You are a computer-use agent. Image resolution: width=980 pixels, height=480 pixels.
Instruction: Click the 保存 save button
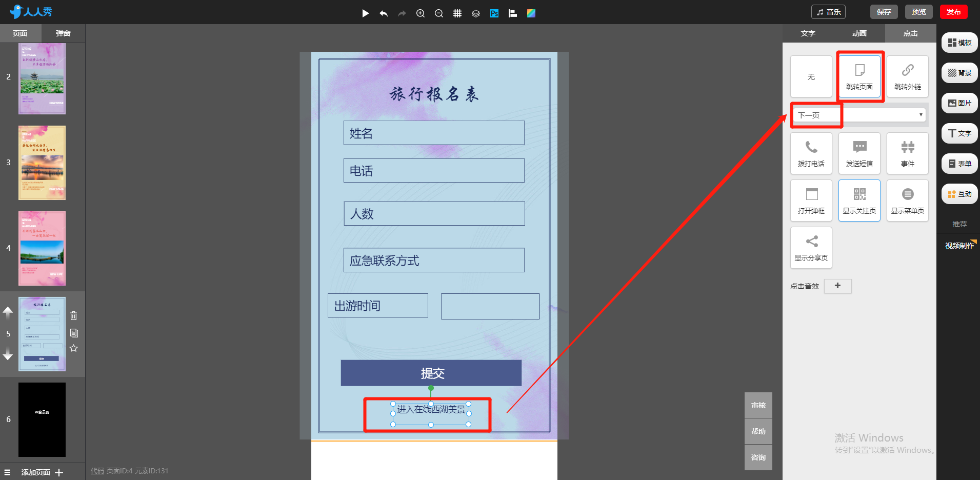tap(884, 12)
